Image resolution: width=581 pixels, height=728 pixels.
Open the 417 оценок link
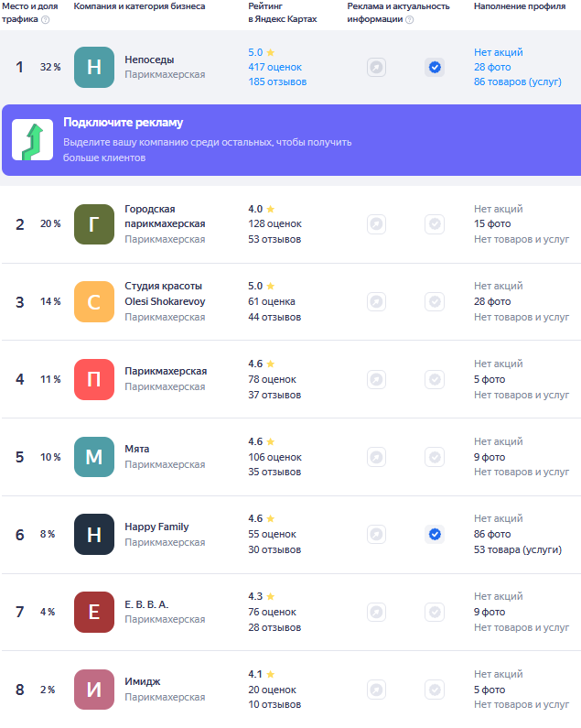[274, 67]
